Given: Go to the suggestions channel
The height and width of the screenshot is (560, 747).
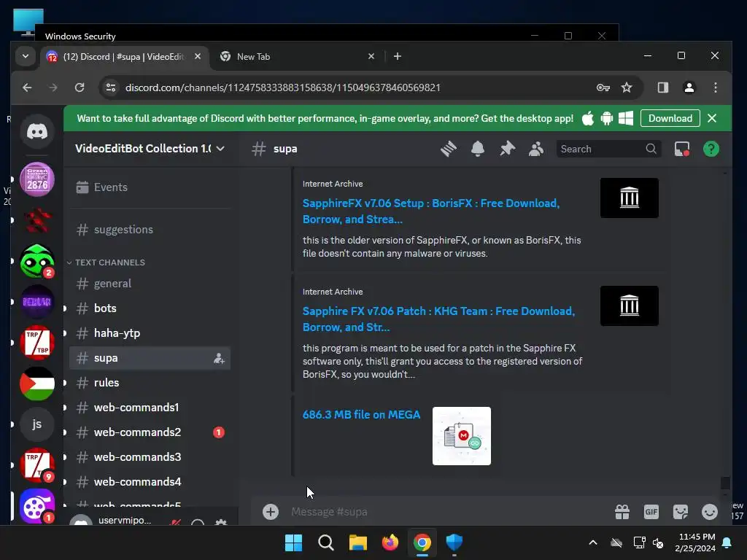Looking at the screenshot, I should [150, 230].
